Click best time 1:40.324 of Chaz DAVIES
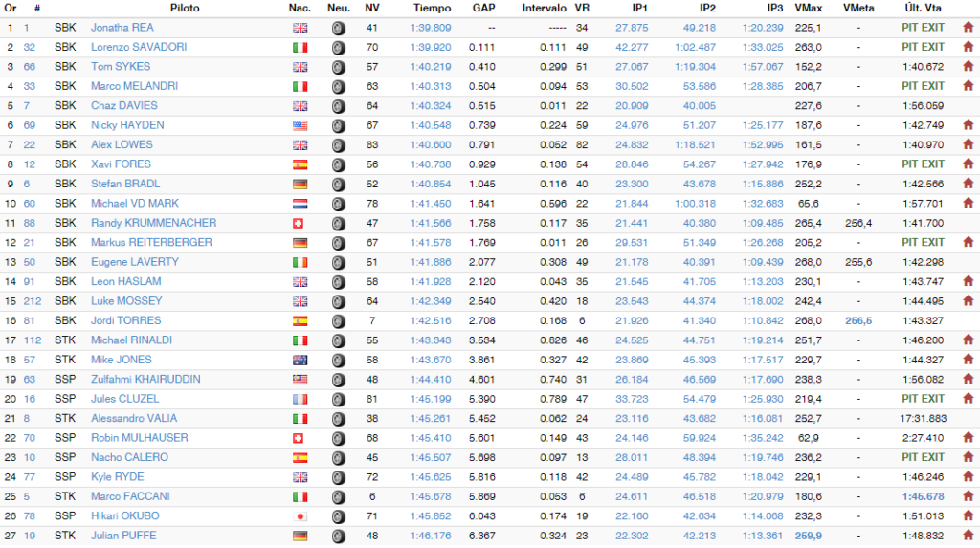The image size is (980, 548). [431, 105]
